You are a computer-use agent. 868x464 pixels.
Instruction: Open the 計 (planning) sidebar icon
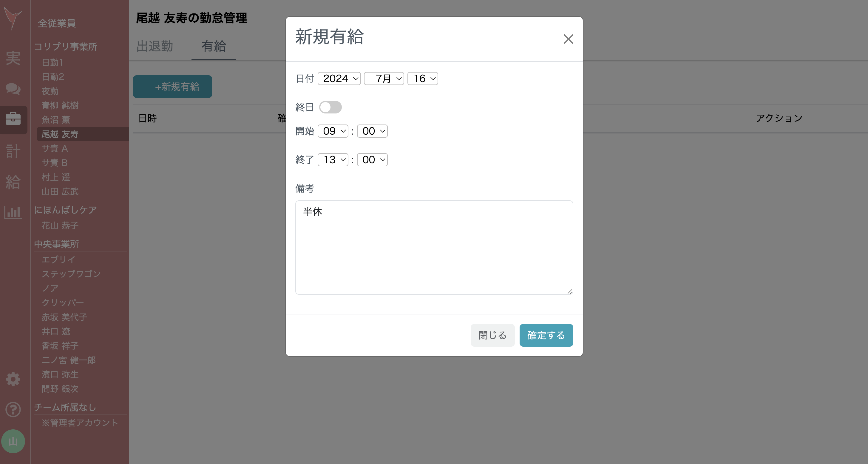(x=13, y=151)
